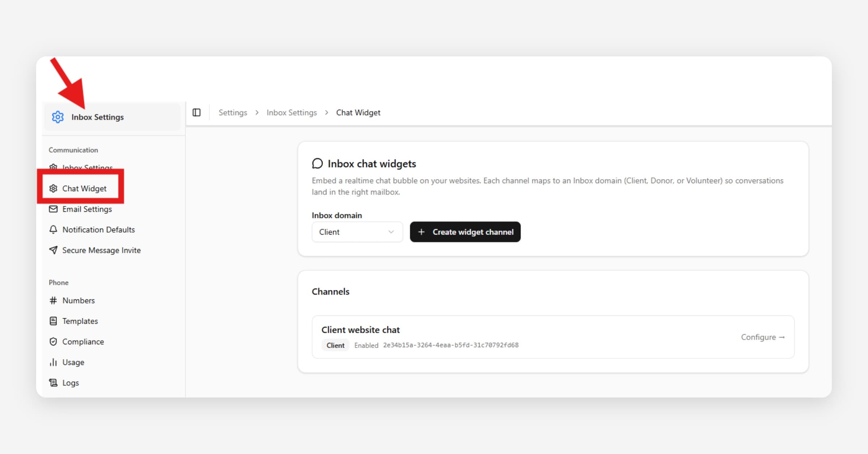The height and width of the screenshot is (454, 868).
Task: Click the Secure Message Invite paper-plane icon
Action: (x=53, y=250)
